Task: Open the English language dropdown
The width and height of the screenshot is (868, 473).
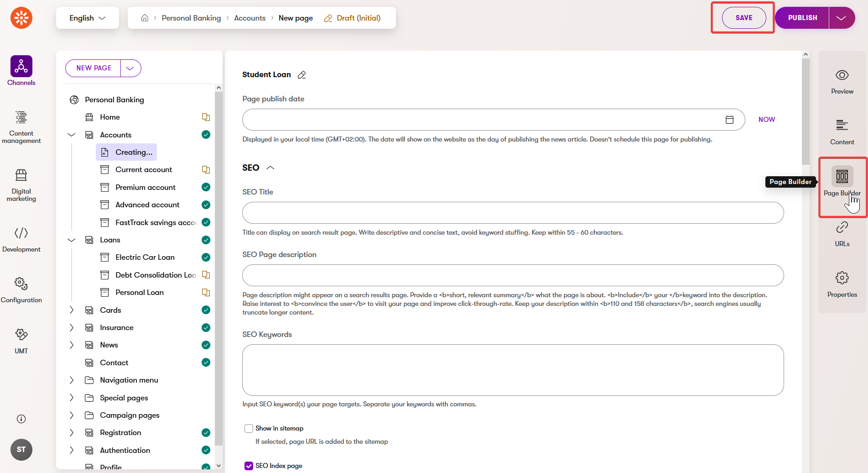Action: coord(87,18)
